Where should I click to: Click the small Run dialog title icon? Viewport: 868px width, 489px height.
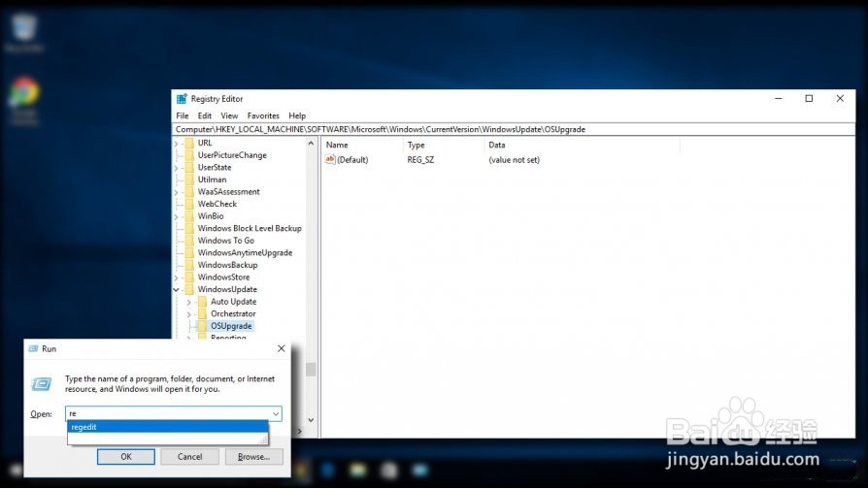pos(33,348)
